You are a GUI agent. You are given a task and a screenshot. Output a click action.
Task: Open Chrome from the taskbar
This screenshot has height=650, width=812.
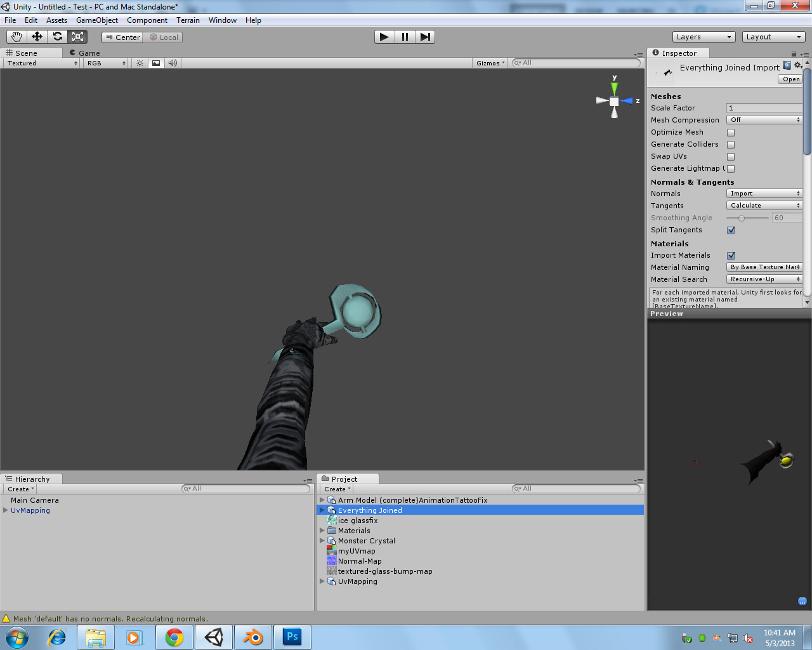pos(174,637)
